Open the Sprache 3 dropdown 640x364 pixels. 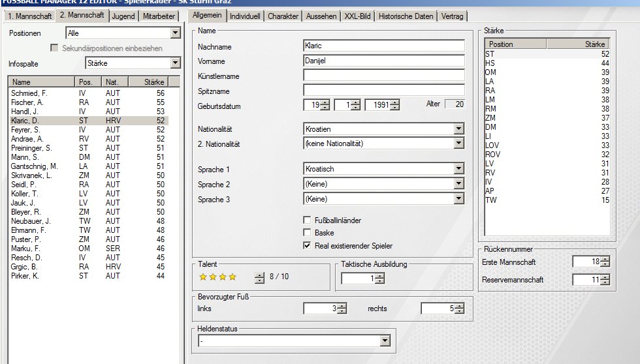click(458, 199)
